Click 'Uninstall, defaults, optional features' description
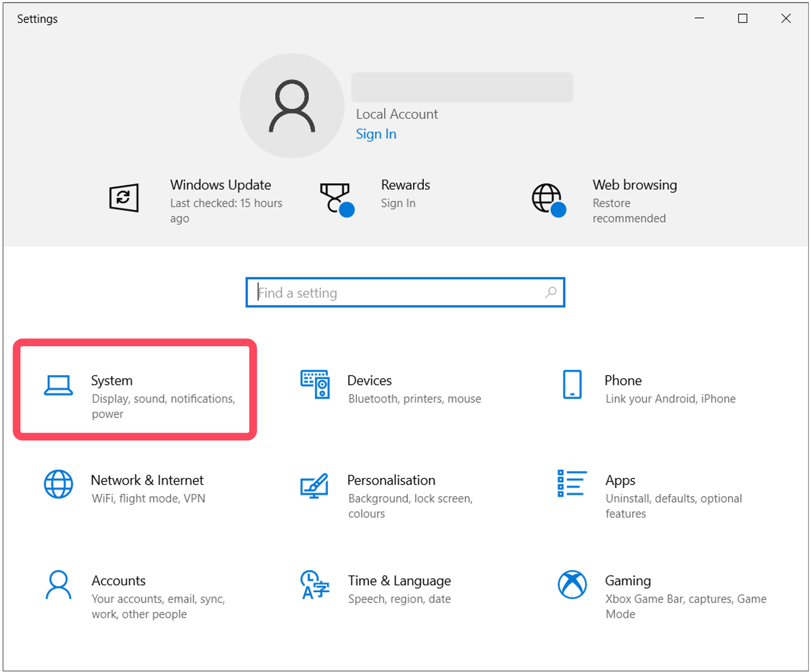This screenshot has height=672, width=811. pyautogui.click(x=674, y=506)
